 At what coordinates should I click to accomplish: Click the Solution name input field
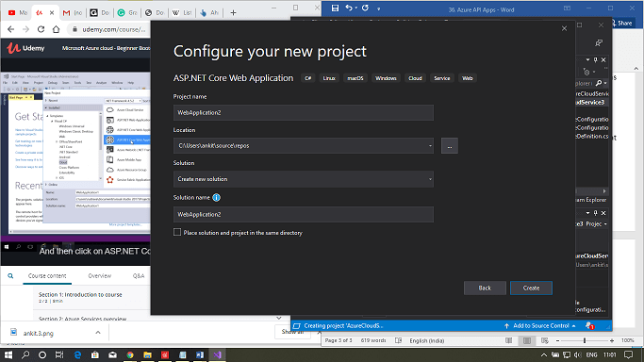click(x=303, y=214)
